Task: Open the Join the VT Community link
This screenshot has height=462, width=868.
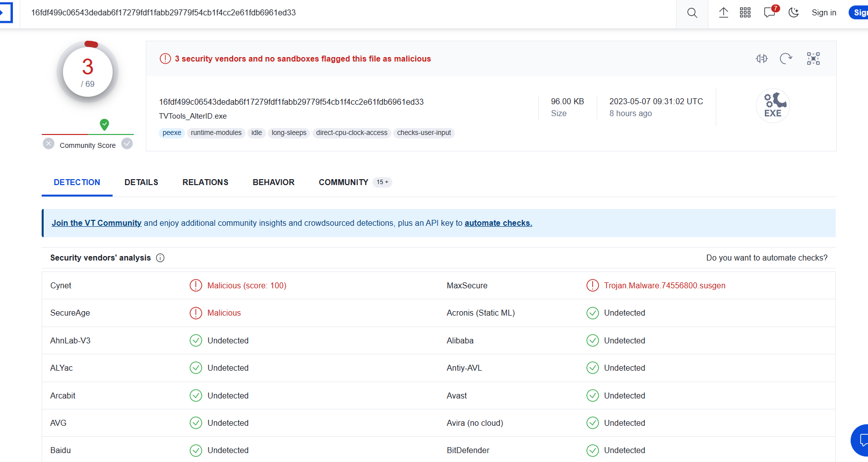Action: 96,223
